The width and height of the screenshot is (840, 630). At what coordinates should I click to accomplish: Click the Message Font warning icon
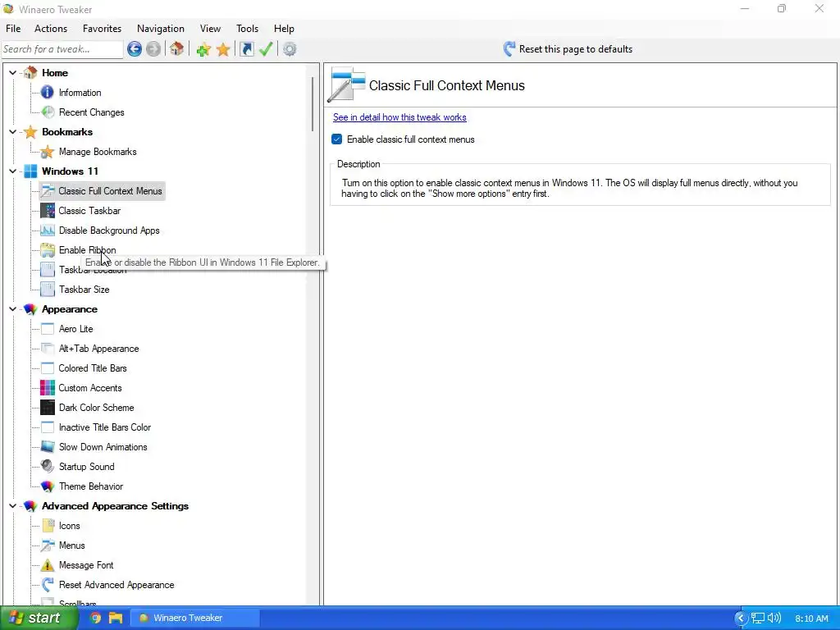point(47,565)
